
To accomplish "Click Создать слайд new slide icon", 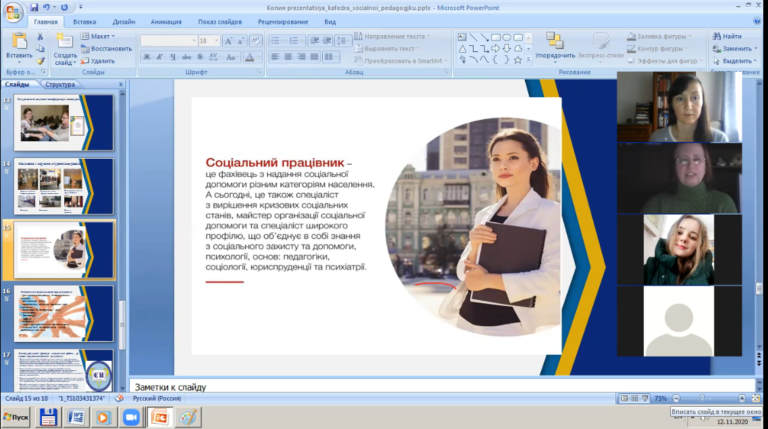I will click(64, 41).
